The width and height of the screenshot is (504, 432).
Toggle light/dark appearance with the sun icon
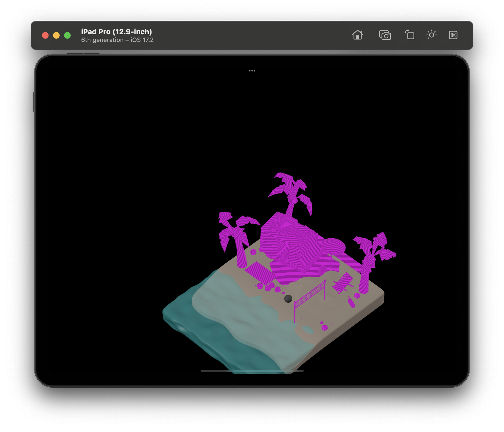point(431,35)
